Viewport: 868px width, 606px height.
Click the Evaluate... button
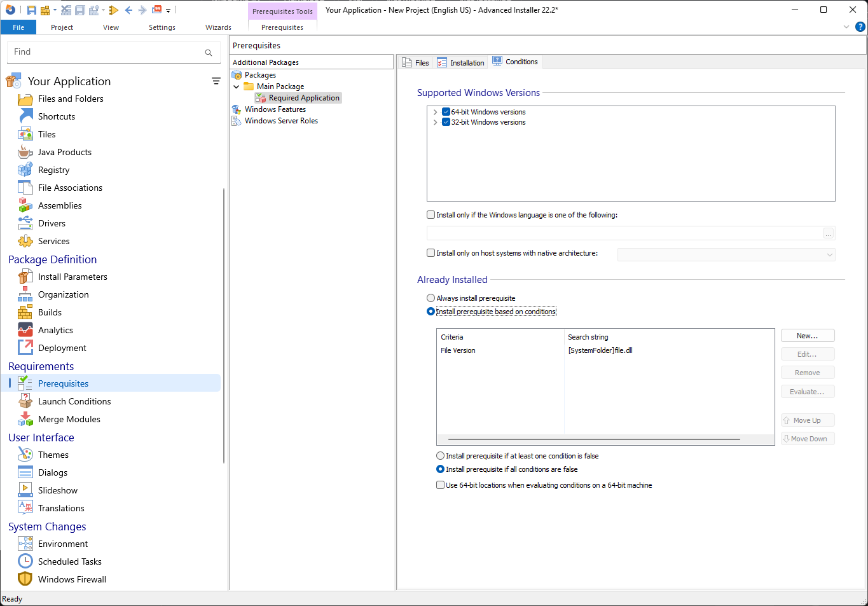pyautogui.click(x=808, y=392)
